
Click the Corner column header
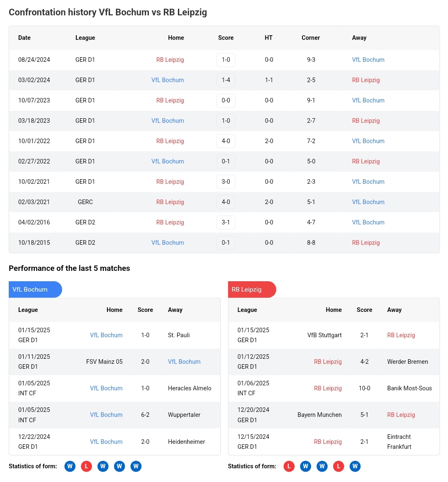tap(311, 38)
